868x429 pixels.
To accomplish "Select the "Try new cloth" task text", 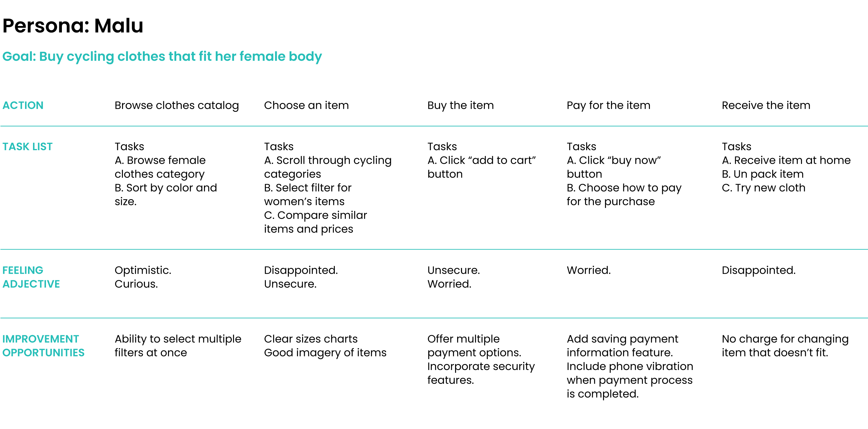I will pos(763,188).
